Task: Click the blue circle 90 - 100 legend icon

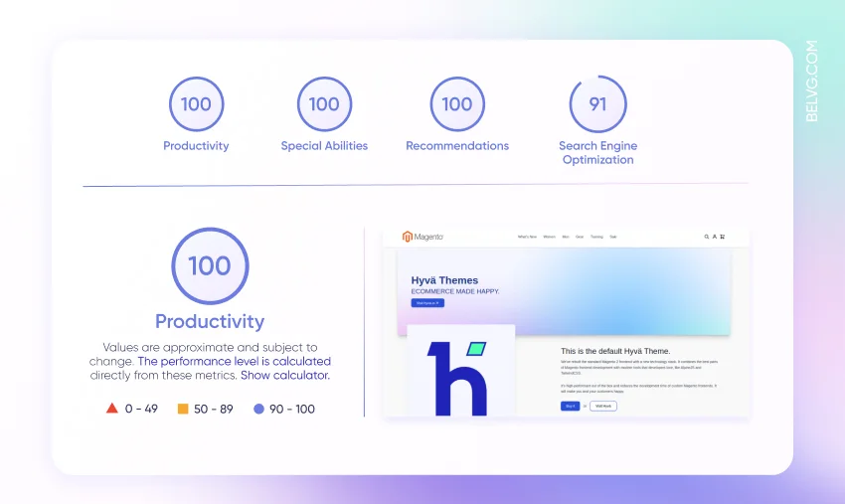Action: coord(258,409)
